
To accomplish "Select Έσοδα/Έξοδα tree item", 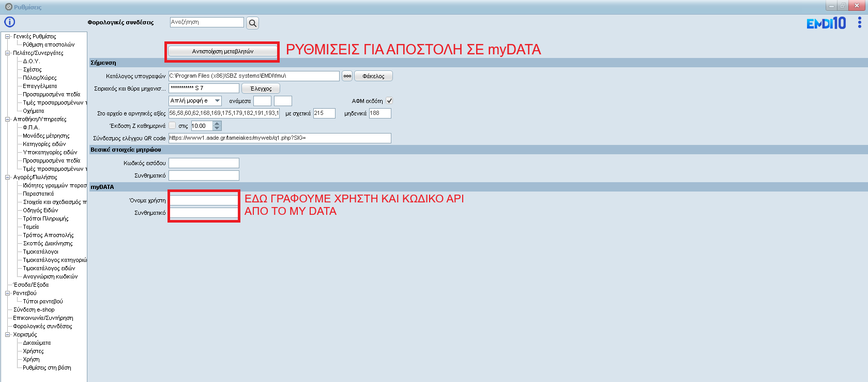I will point(31,285).
